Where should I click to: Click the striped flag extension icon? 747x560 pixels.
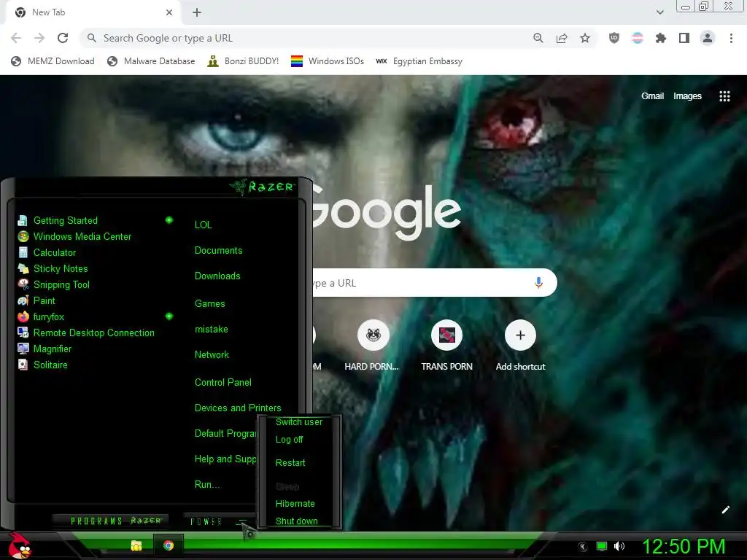point(638,38)
